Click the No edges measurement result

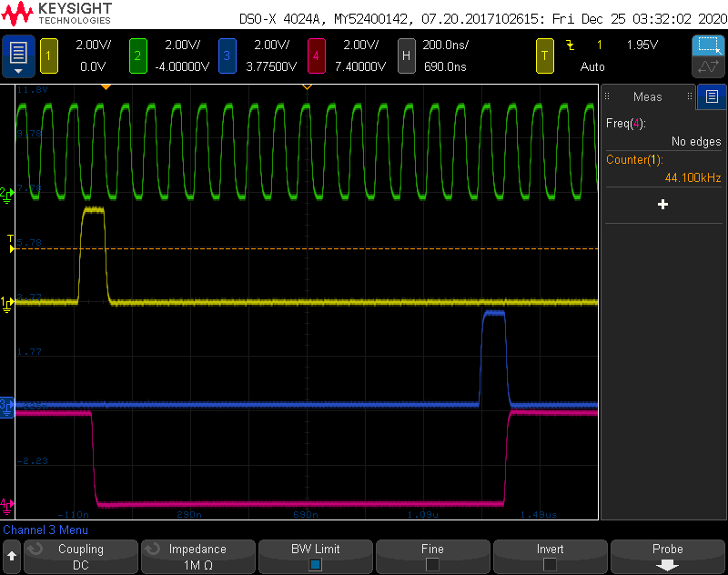point(696,142)
